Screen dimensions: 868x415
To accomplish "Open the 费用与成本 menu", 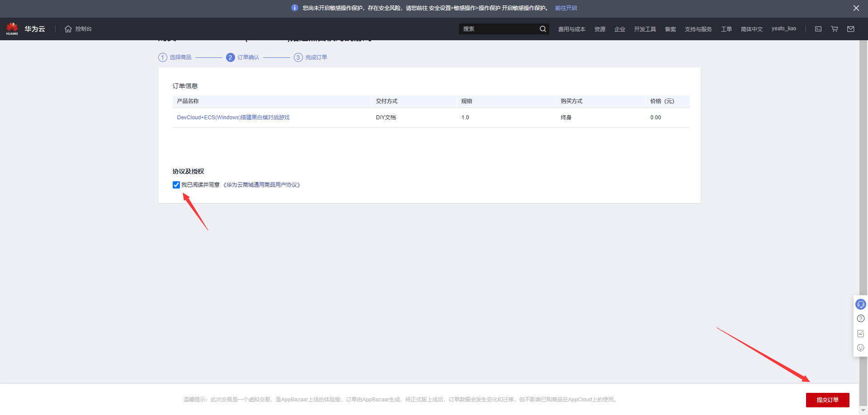I will click(x=571, y=29).
